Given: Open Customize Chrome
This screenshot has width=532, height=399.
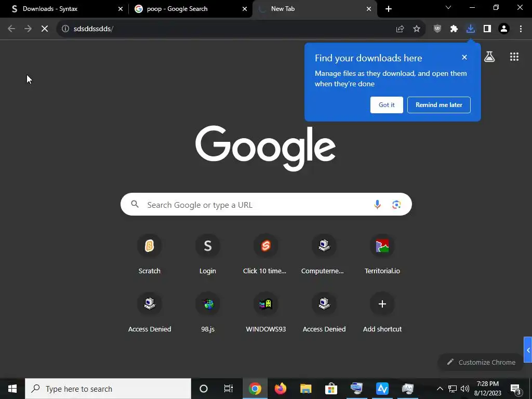Looking at the screenshot, I should pyautogui.click(x=481, y=362).
